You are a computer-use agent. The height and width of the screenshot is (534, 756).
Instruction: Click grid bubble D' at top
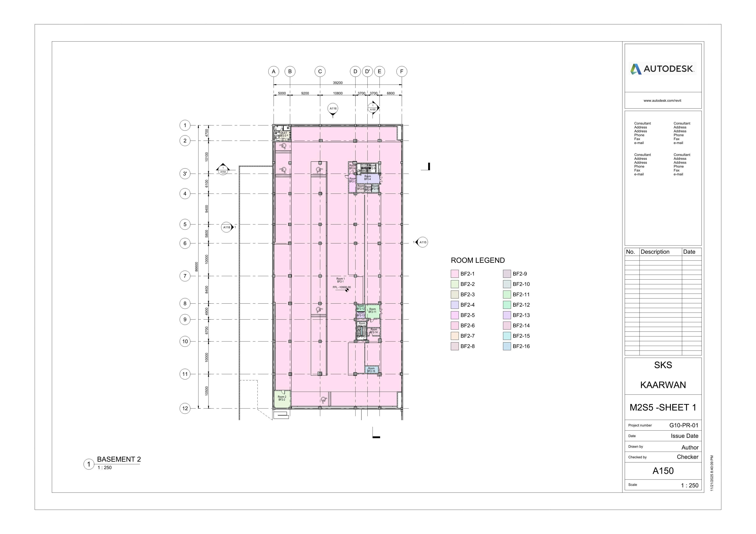pos(367,71)
